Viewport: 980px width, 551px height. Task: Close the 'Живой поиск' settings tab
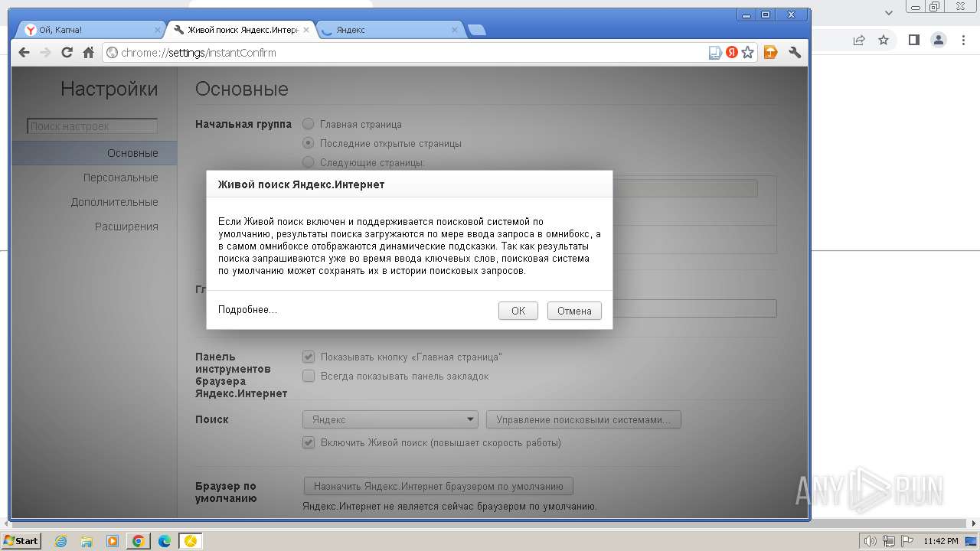[x=306, y=30]
